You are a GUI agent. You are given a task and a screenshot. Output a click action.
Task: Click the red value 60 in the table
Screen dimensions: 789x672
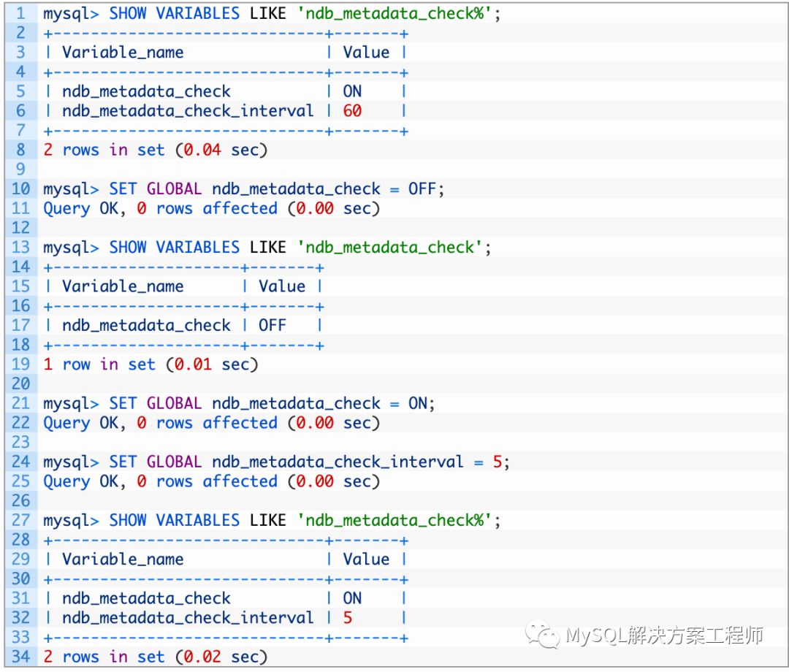tap(352, 111)
